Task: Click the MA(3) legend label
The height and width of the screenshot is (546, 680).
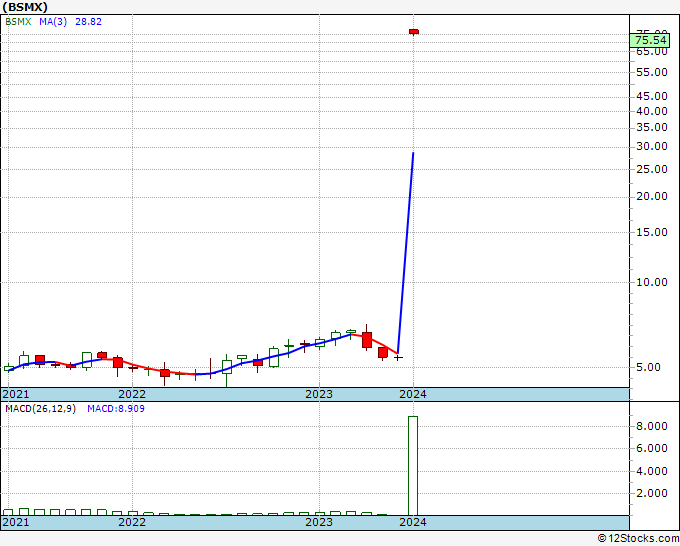Action: [53, 22]
